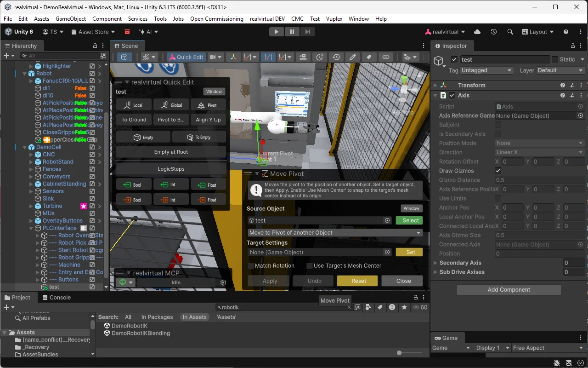Open the Tag dropdown showing Untagged

click(x=487, y=70)
